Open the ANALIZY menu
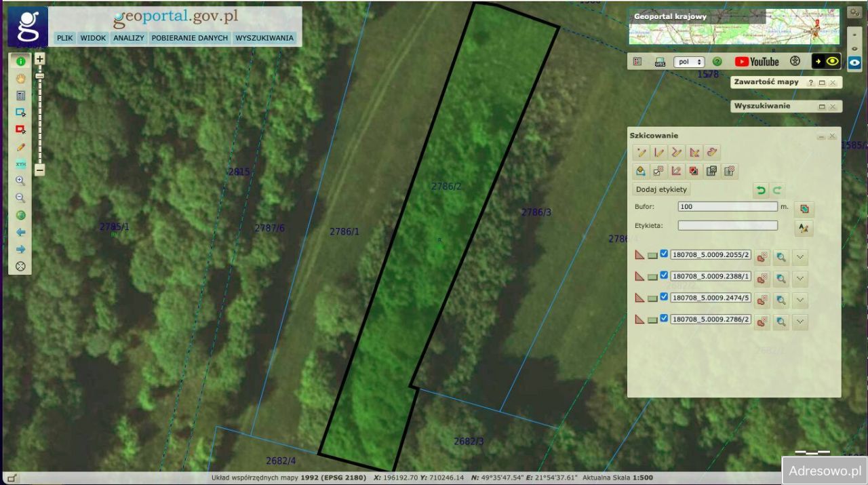Screen dimensions: 868x485 click(129, 38)
